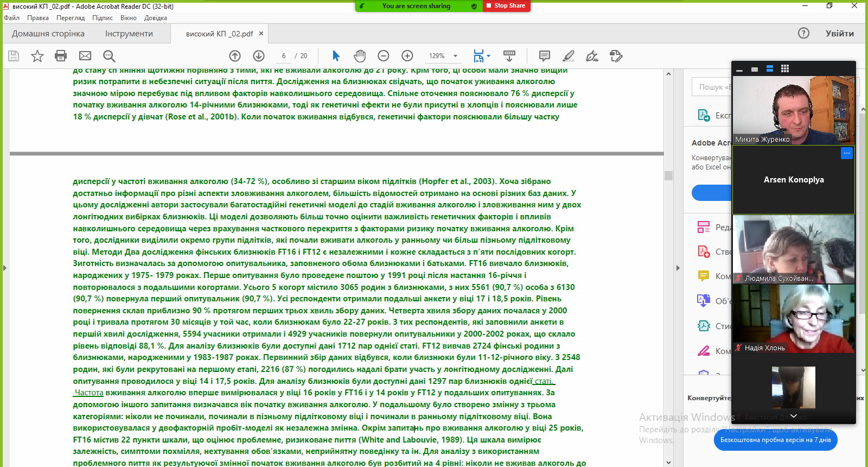Add a sticky note comment
This screenshot has height=467, width=868.
[544, 56]
